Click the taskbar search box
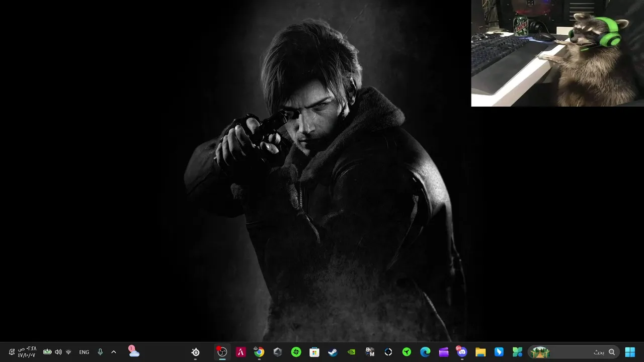The width and height of the screenshot is (644, 362). click(x=574, y=352)
